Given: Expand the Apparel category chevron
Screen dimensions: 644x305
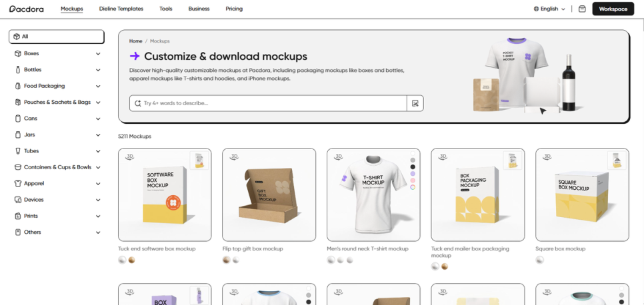Looking at the screenshot, I should point(98,184).
